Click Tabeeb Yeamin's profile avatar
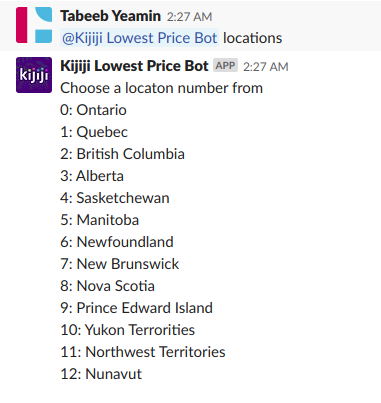 [34, 25]
